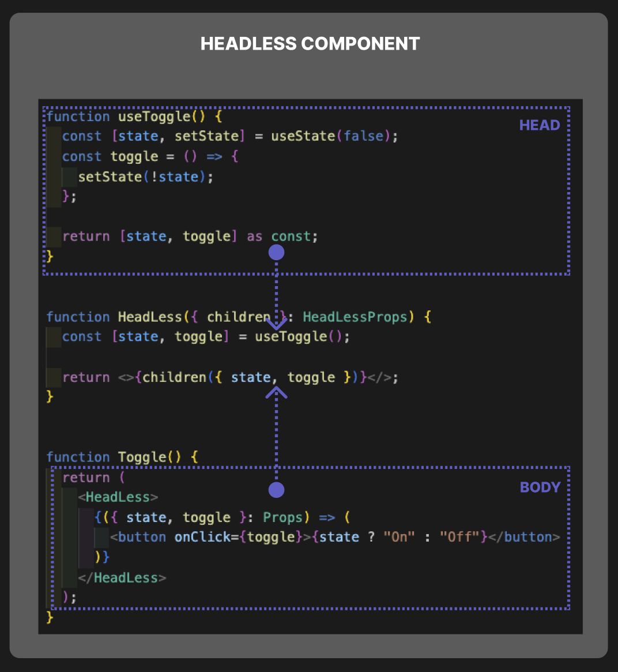Click the 'useToggle();' call in HeadLess
The image size is (618, 672).
(302, 337)
